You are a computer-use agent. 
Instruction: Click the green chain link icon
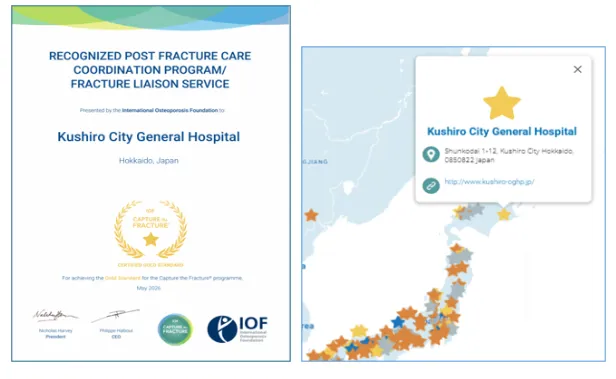431,185
